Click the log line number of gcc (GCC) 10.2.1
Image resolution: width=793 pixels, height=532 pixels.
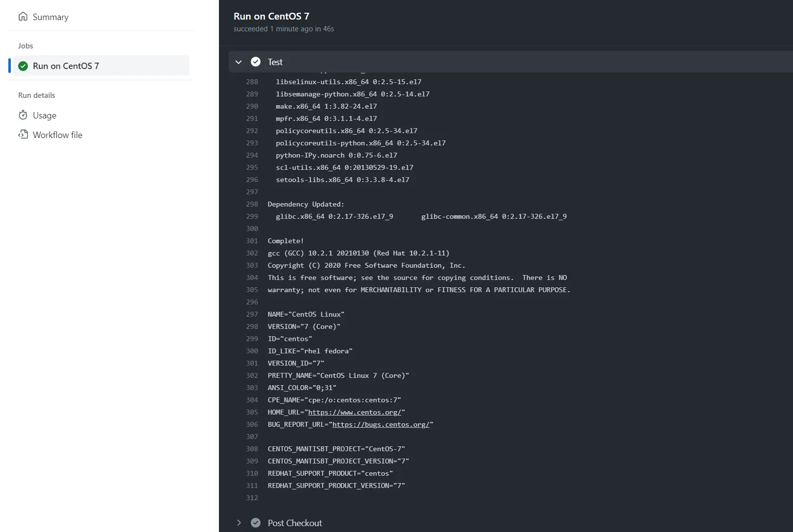(252, 253)
